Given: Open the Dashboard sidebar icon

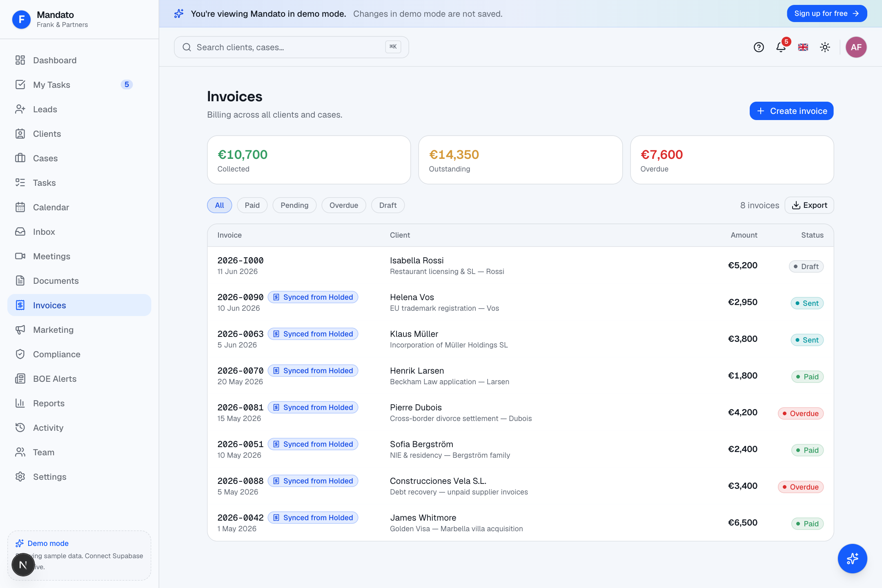Looking at the screenshot, I should tap(20, 60).
